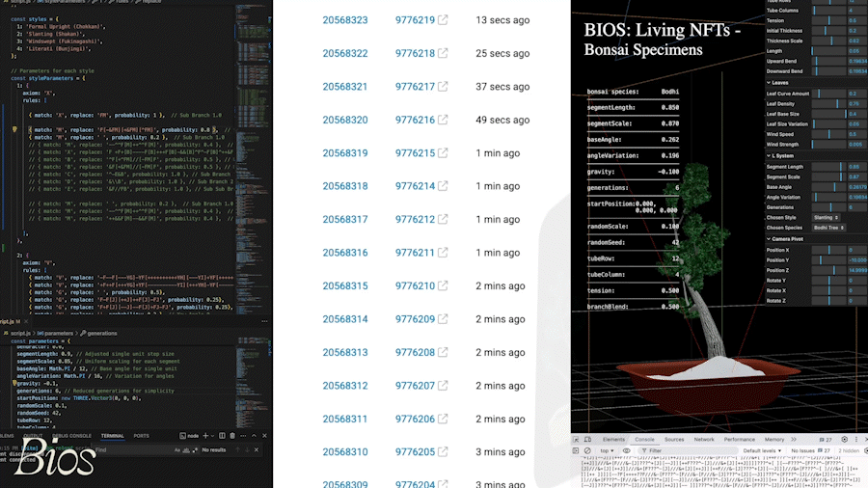Open the 27 messages issues counter

(x=826, y=440)
